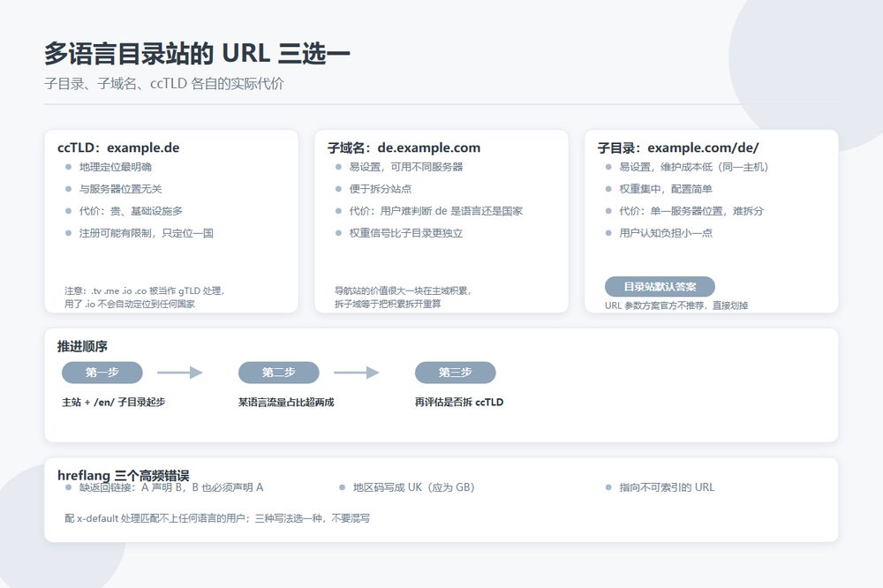Click the bullet 地区码写成 UK（应为 GB）
Viewport: 883px width, 588px height.
point(414,487)
